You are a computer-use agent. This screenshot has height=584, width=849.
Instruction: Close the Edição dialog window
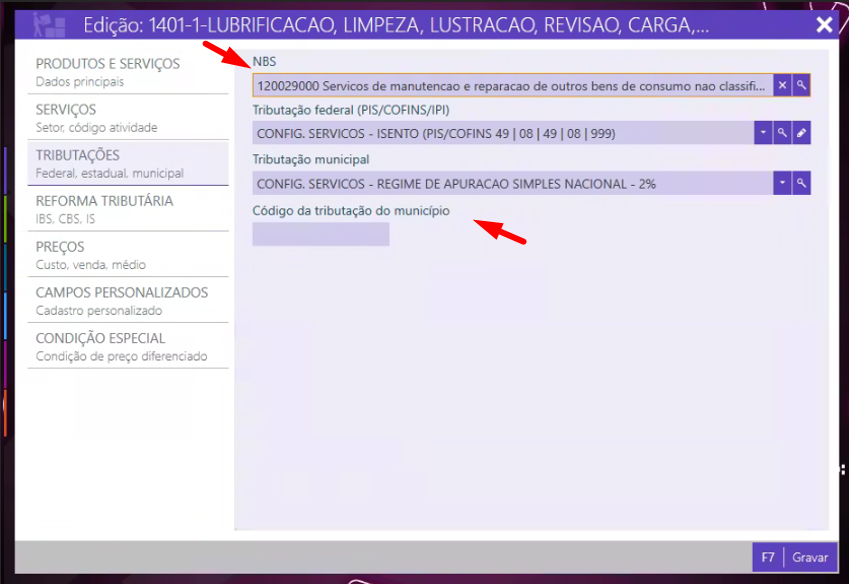(824, 25)
